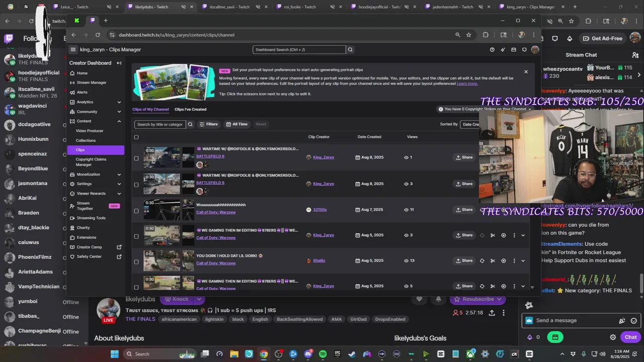Open emote picker in chat message box
644x362 pixels.
coord(633,320)
